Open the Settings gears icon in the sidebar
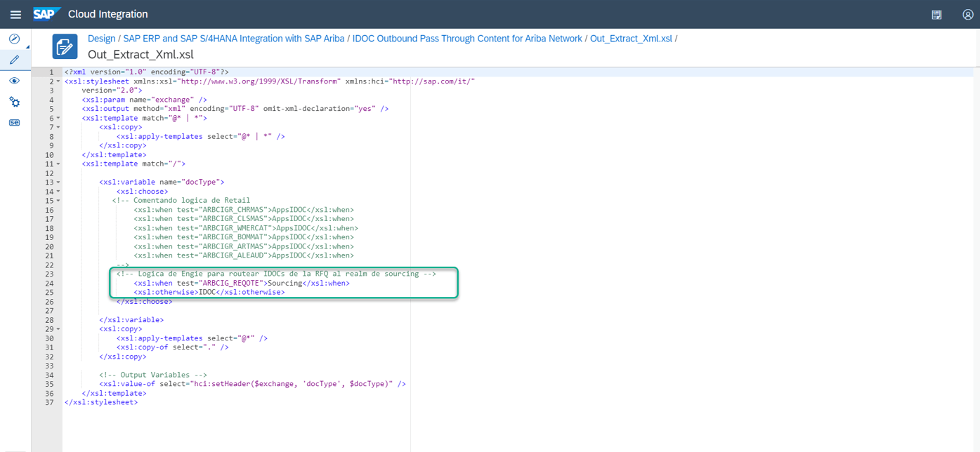 click(14, 102)
